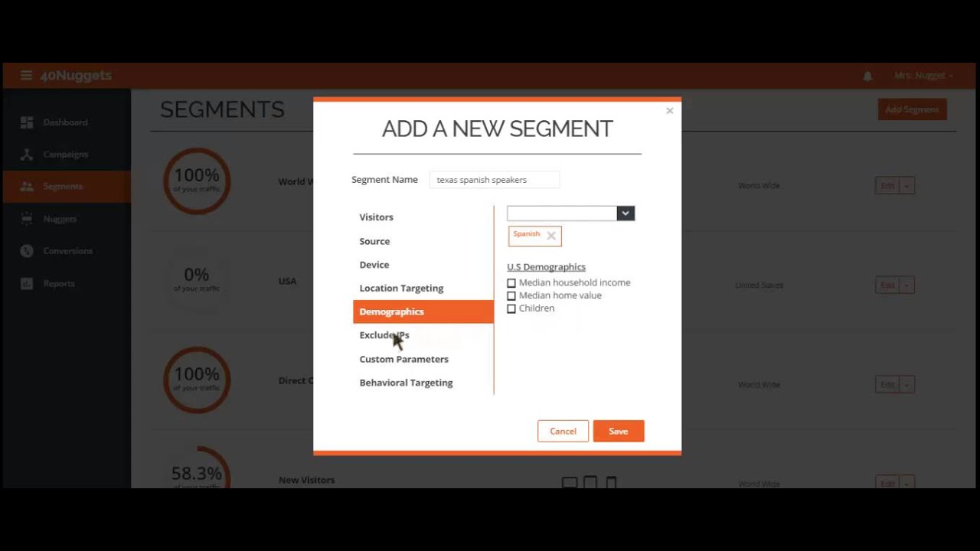Click Edit button for Direct segment row
980x551 pixels.
[887, 385]
